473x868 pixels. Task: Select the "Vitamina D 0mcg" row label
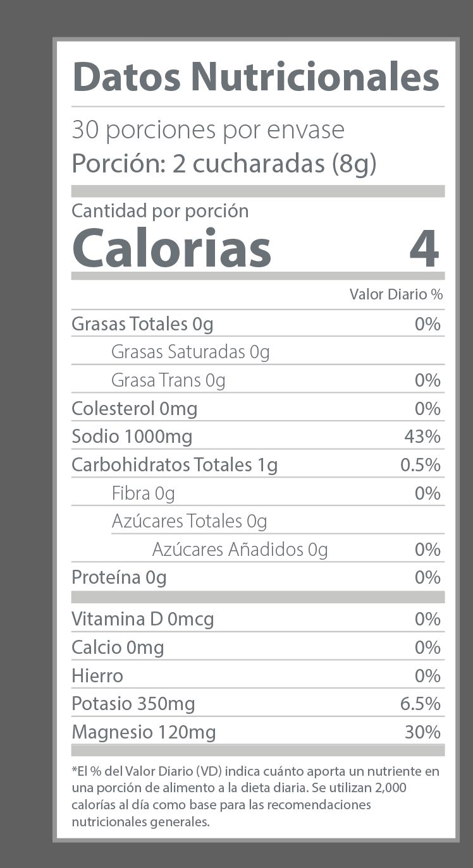[x=142, y=619]
